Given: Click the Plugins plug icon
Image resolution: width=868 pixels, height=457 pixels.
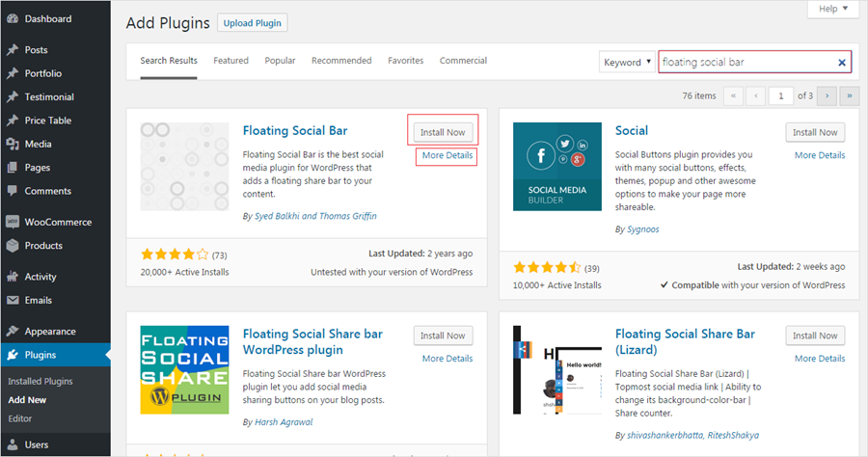Looking at the screenshot, I should click(13, 355).
